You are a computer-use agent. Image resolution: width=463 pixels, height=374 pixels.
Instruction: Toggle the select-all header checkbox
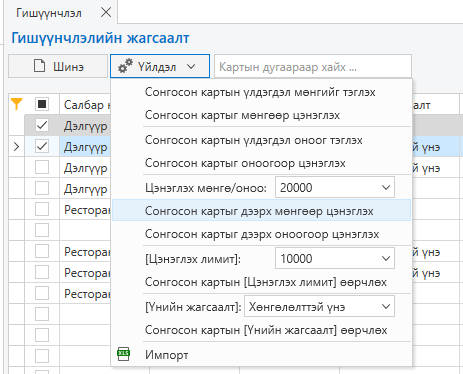[x=42, y=104]
